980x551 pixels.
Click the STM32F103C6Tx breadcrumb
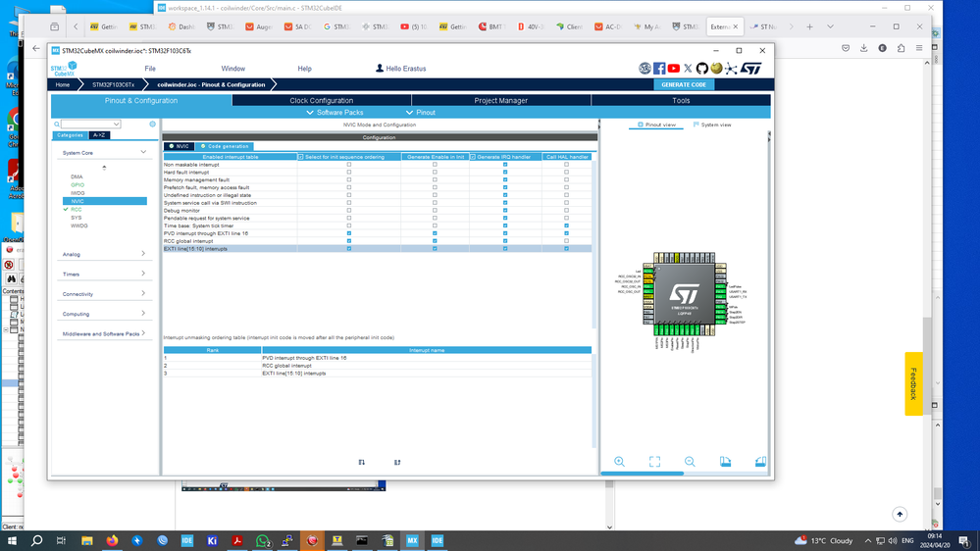113,84
